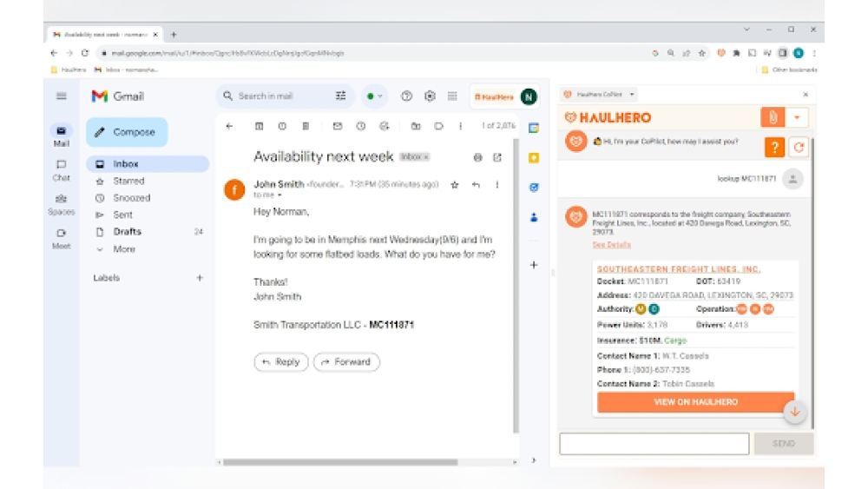Open Google Tasks side panel
The width and height of the screenshot is (868, 489).
534,188
